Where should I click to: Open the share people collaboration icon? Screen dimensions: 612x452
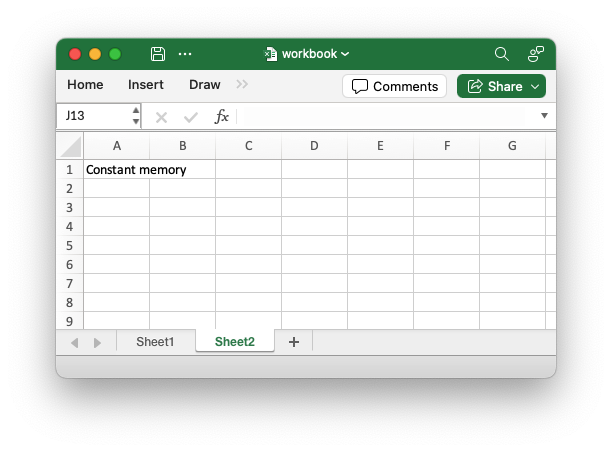(536, 54)
